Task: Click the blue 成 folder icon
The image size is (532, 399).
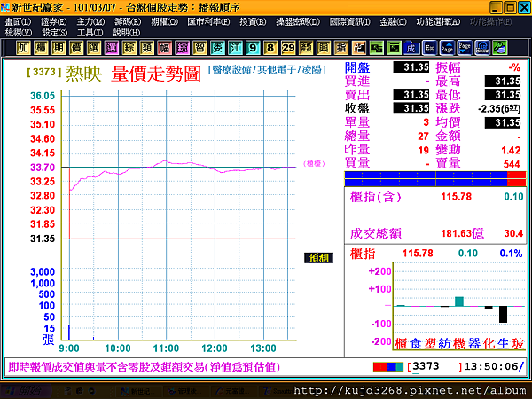Action: tap(411, 48)
